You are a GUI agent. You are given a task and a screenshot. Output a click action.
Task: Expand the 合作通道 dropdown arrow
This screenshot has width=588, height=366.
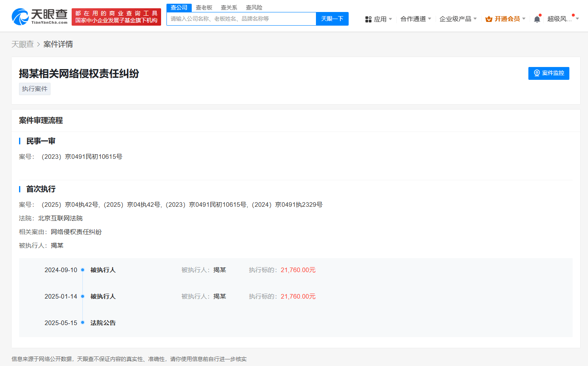coord(430,19)
